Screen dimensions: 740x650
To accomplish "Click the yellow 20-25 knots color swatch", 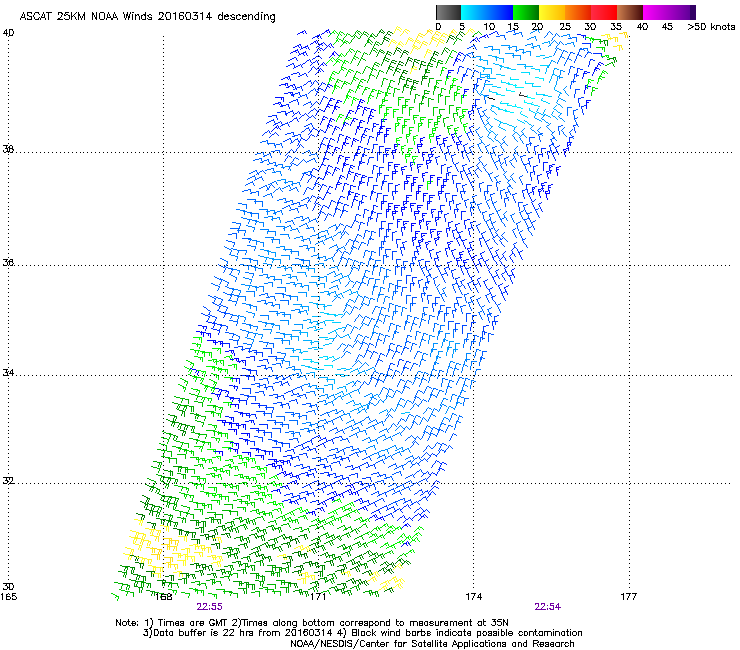I will click(552, 12).
